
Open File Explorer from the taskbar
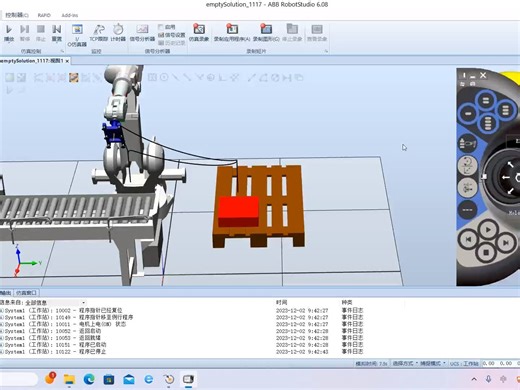point(69,379)
